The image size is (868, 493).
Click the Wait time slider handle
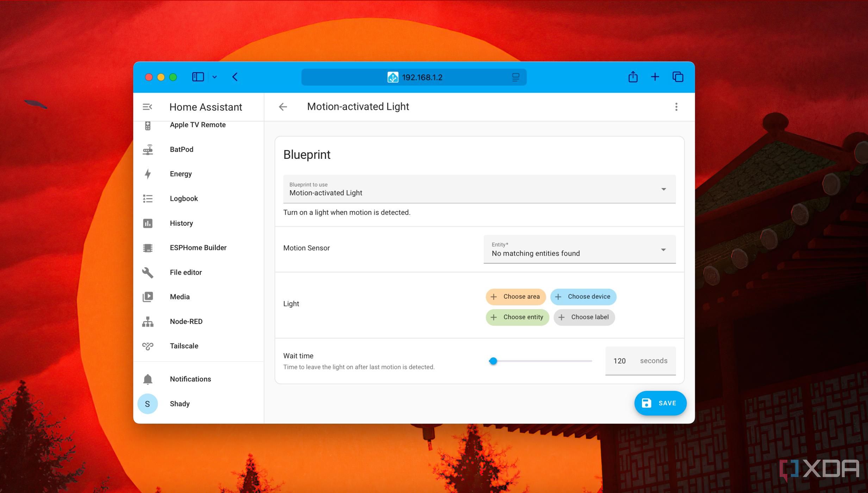tap(493, 361)
